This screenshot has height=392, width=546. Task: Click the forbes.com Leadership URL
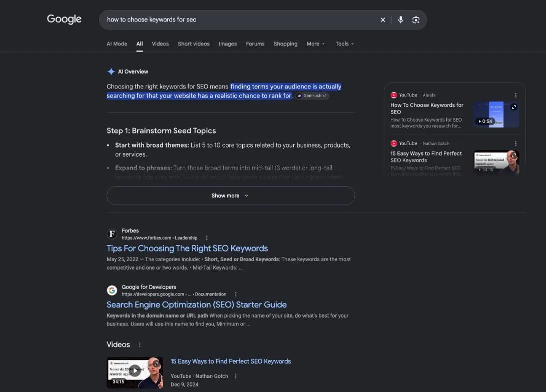pos(160,238)
